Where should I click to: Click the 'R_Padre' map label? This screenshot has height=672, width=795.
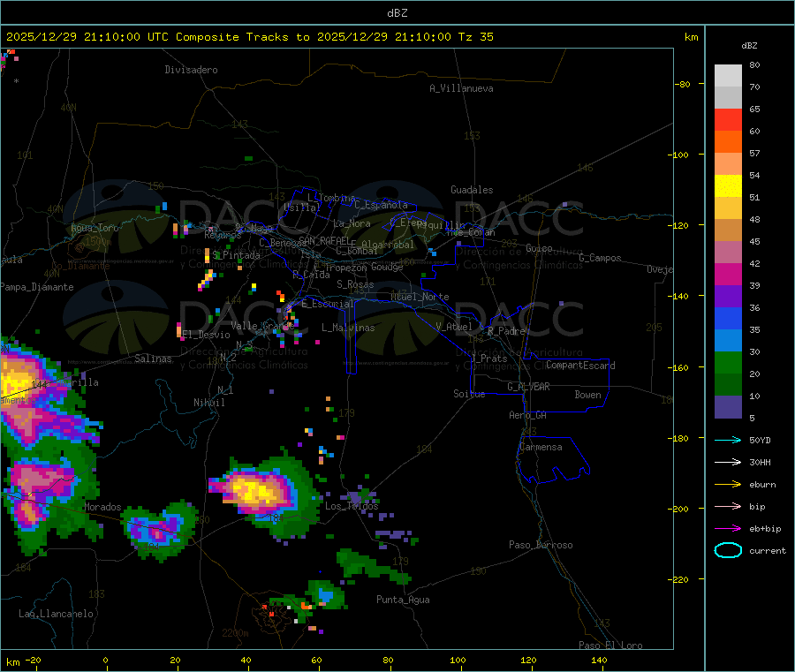[506, 331]
